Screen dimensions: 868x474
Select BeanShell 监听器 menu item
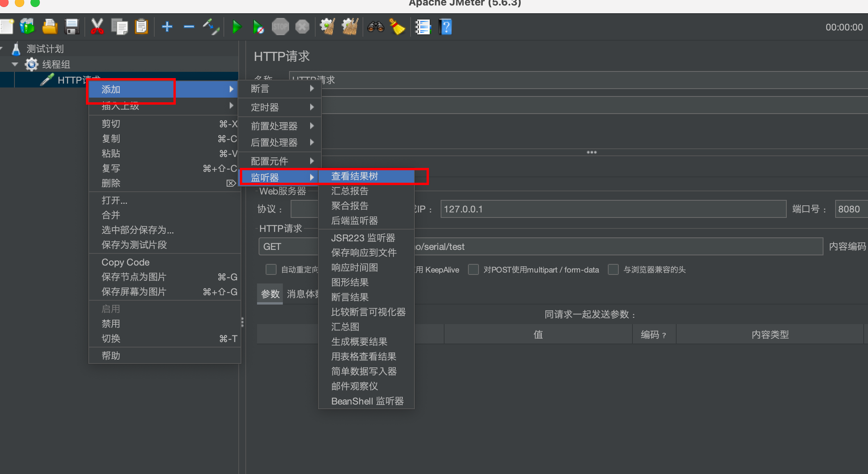click(366, 401)
